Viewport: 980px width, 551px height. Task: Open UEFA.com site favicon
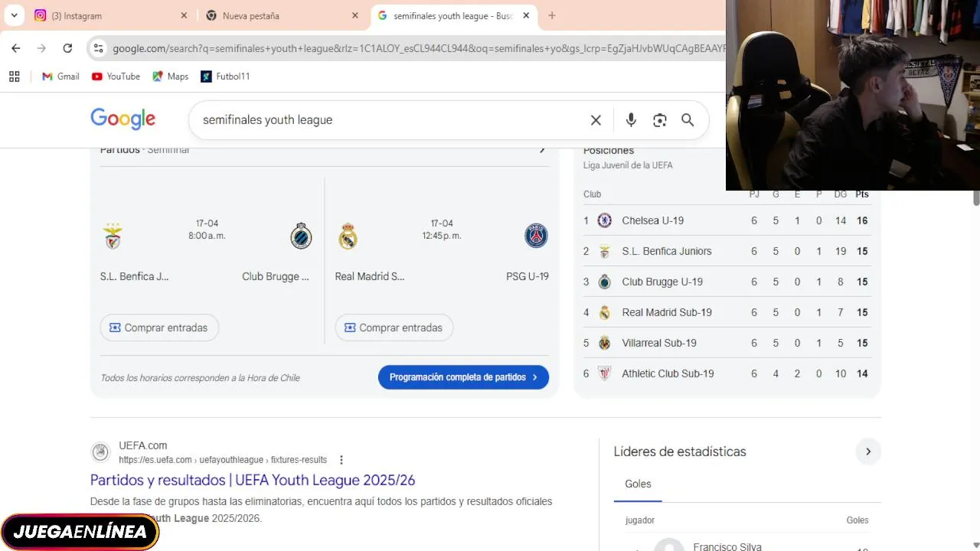(x=100, y=452)
